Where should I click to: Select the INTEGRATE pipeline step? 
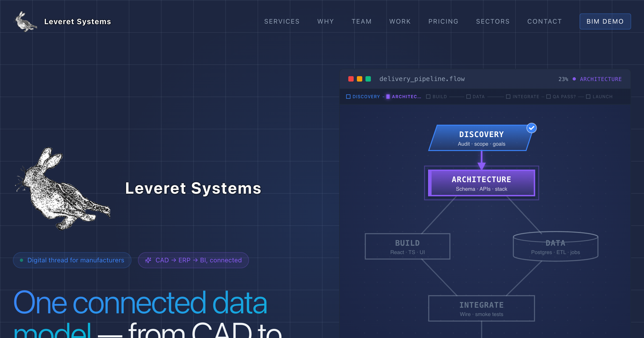coord(522,97)
